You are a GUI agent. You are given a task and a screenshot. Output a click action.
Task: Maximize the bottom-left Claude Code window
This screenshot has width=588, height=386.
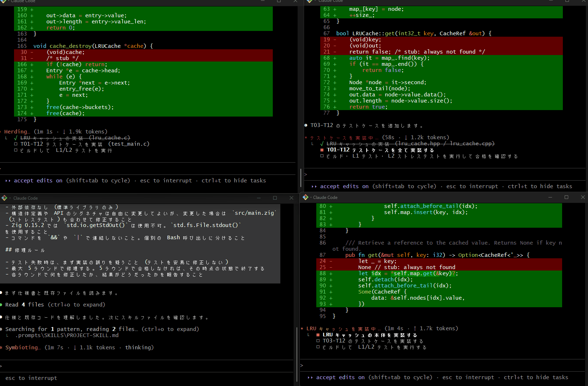275,198
